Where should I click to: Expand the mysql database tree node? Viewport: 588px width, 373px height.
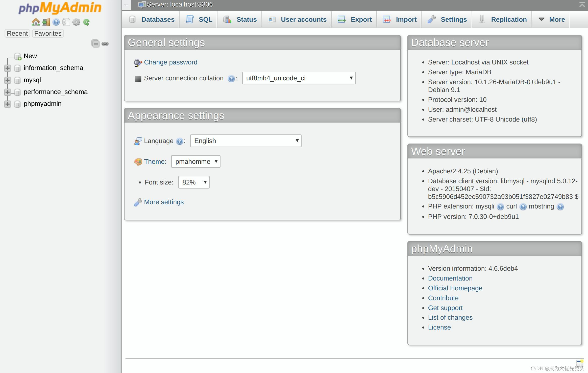7,80
